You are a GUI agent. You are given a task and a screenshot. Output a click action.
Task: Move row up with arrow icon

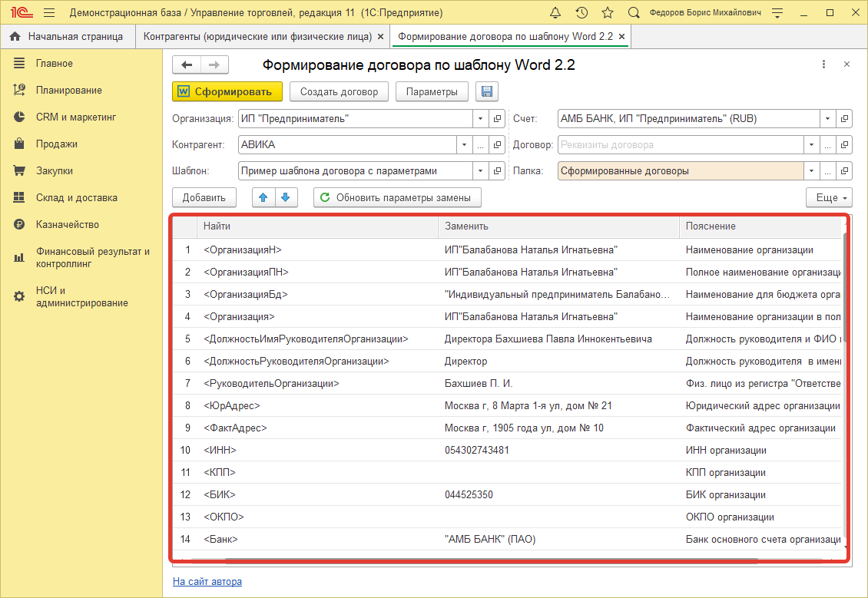point(263,197)
